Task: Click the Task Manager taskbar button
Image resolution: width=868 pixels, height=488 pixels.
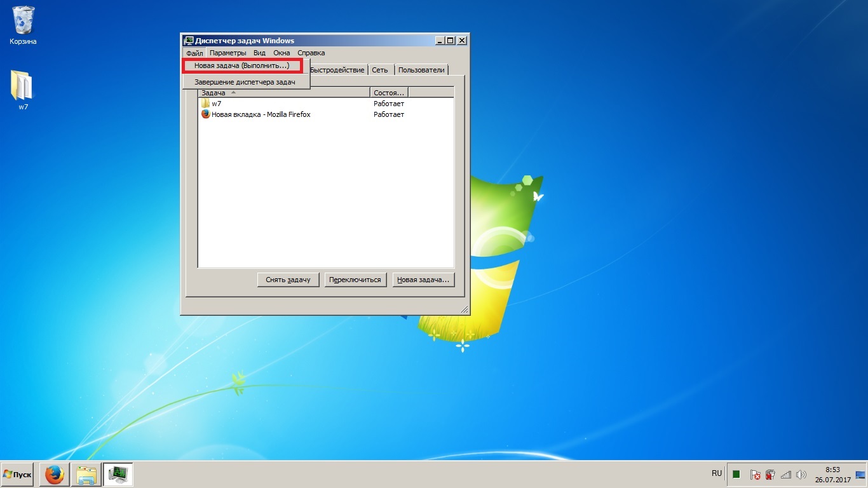Action: coord(118,475)
